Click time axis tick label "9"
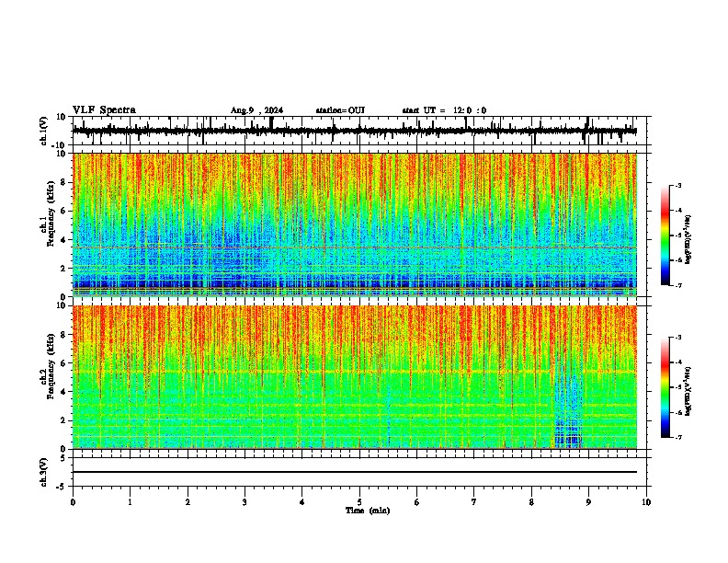The height and width of the screenshot is (563, 728). pyautogui.click(x=588, y=502)
